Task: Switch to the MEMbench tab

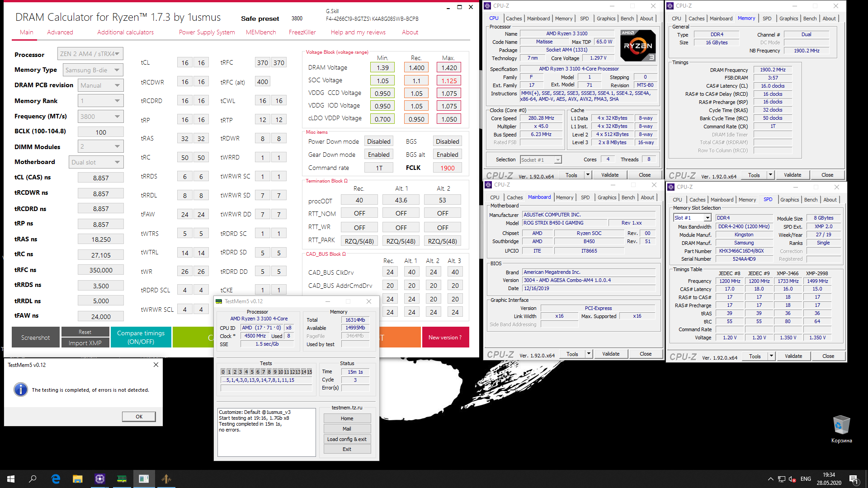Action: coord(261,32)
